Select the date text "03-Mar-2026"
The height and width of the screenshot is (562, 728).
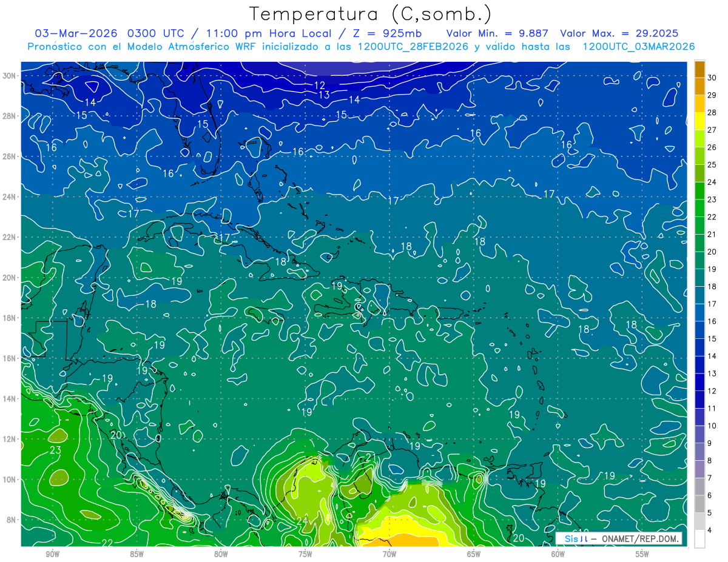tap(76, 33)
